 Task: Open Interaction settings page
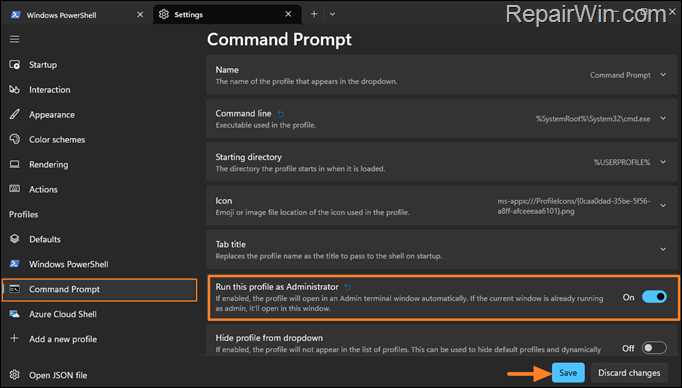click(x=99, y=90)
